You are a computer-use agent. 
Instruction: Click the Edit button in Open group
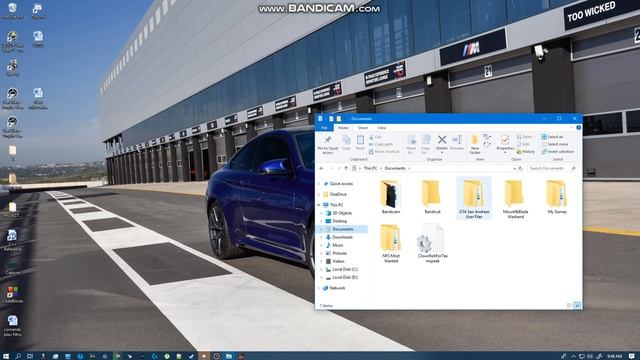pos(523,144)
